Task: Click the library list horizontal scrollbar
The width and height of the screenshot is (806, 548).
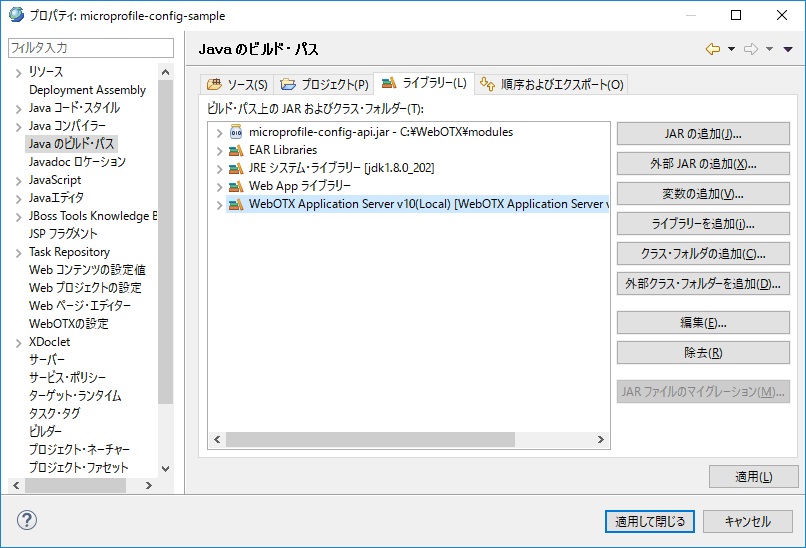Action: click(400, 439)
